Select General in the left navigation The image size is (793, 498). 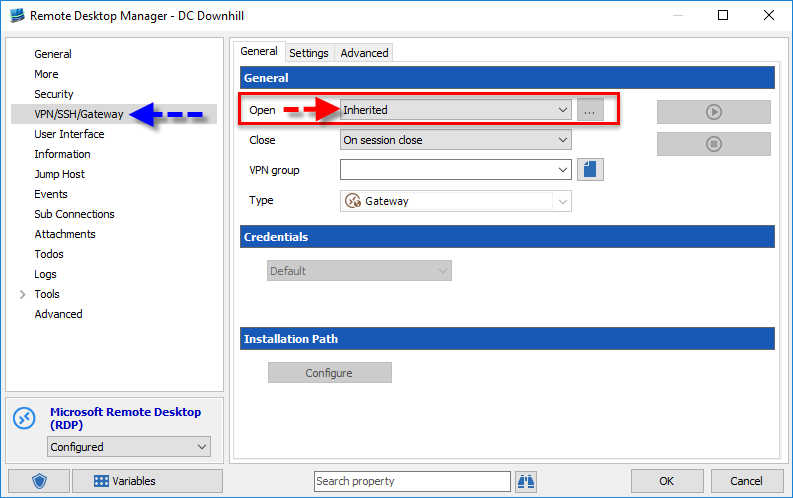click(x=53, y=54)
